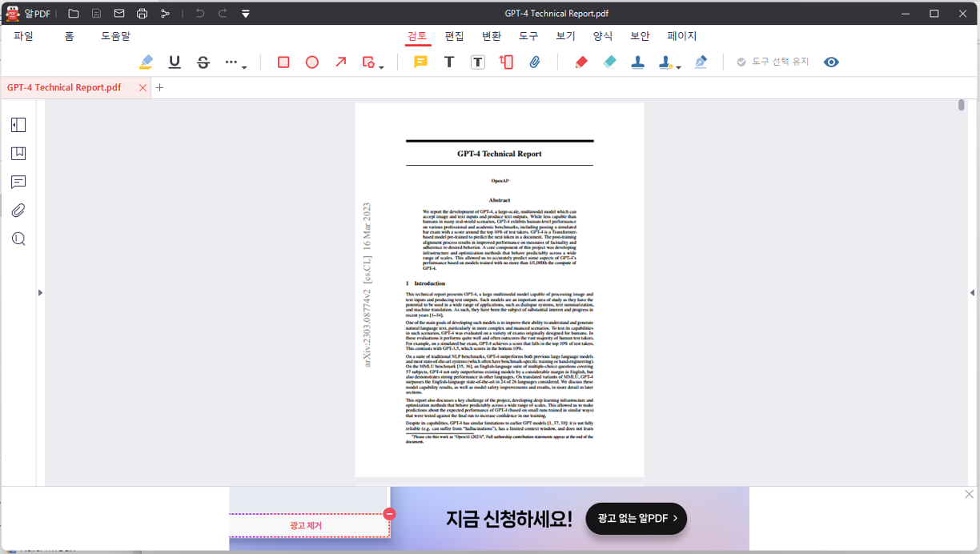Expand the right panel arrow
This screenshot has width=980, height=554.
point(972,293)
